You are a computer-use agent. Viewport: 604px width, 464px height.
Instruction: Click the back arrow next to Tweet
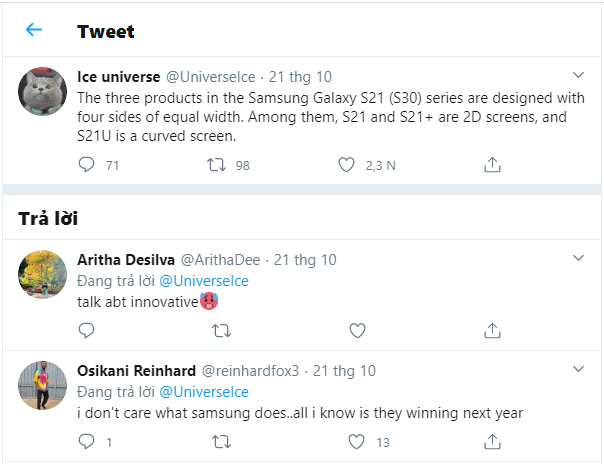pyautogui.click(x=34, y=30)
